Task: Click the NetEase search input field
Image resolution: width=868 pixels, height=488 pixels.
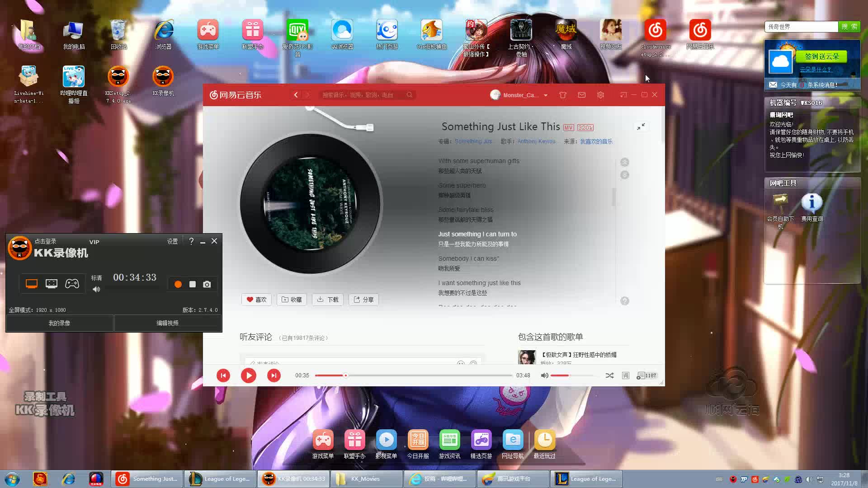Action: [x=362, y=95]
